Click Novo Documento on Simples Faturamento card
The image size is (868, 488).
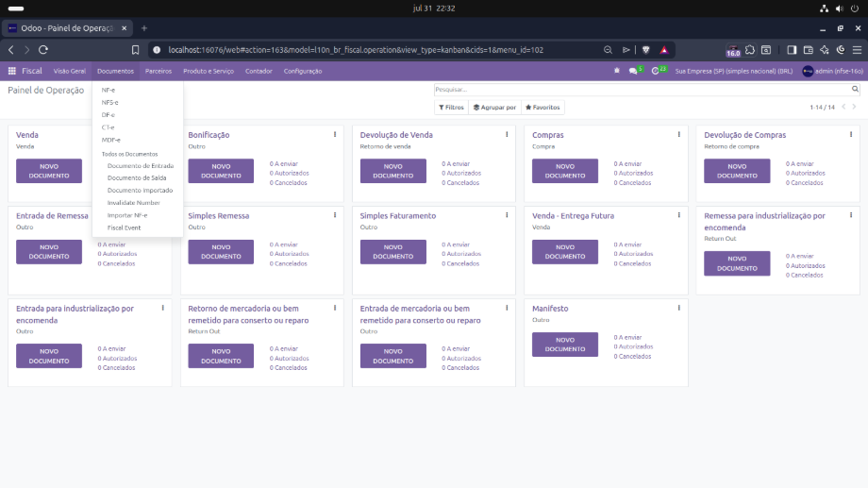(393, 251)
